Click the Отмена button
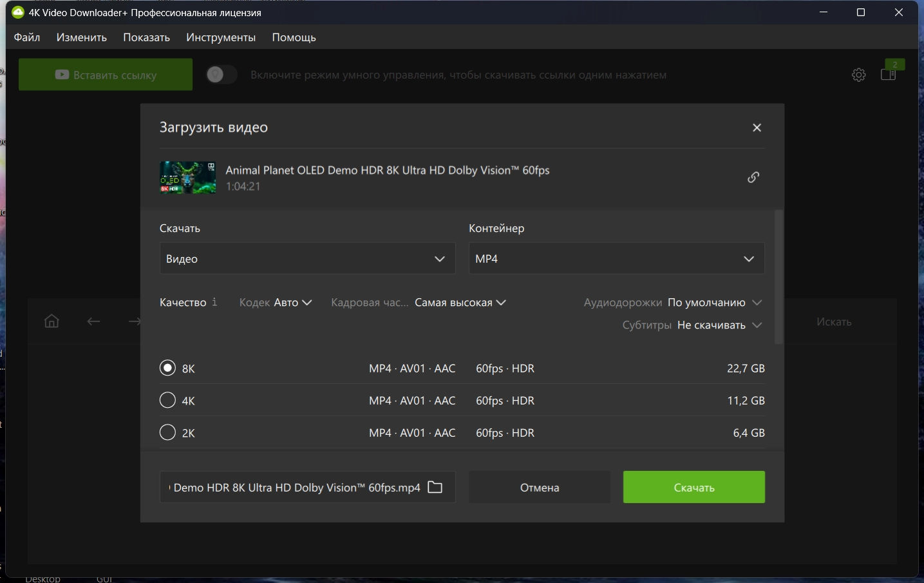The width and height of the screenshot is (924, 583). (540, 487)
